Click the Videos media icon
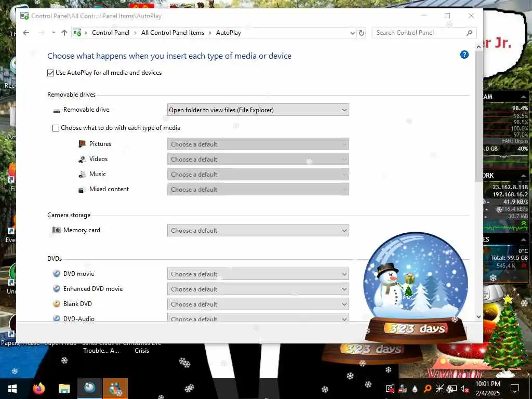Image resolution: width=532 pixels, height=399 pixels. coord(82,159)
